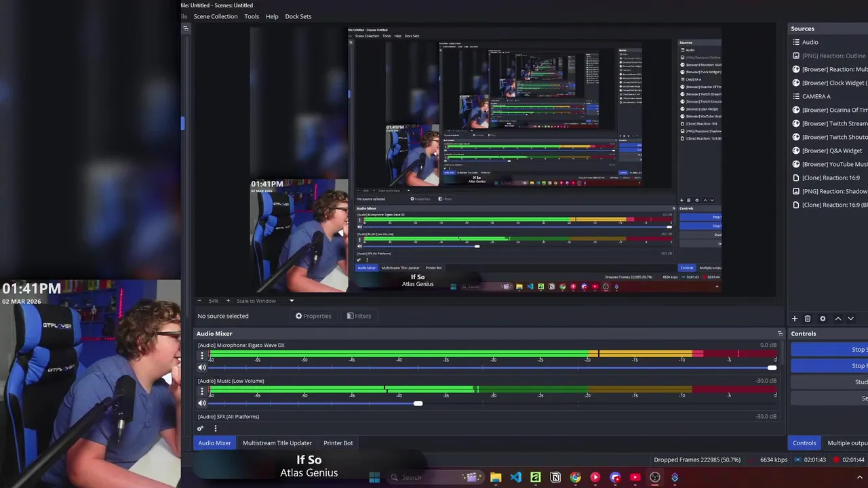Switch to the Multistream Title Updater tab
The width and height of the screenshot is (868, 488).
[x=277, y=443]
